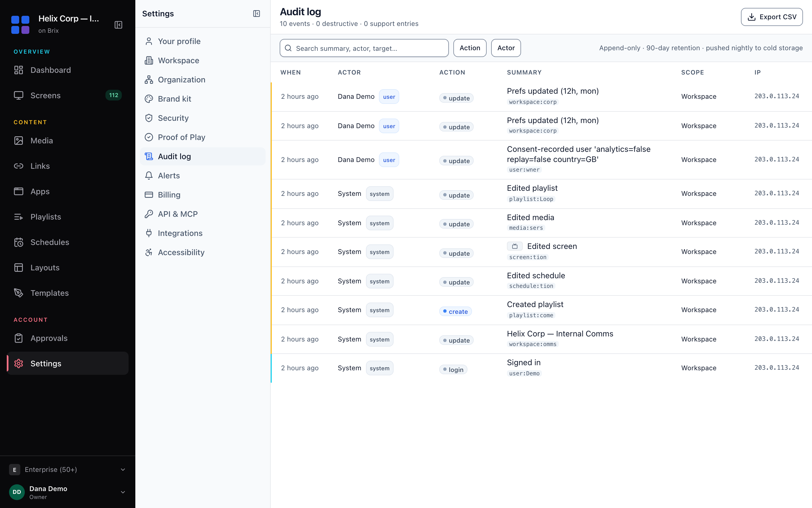Open the Dana Demo account menu chevron
The height and width of the screenshot is (508, 812).
[x=123, y=492]
